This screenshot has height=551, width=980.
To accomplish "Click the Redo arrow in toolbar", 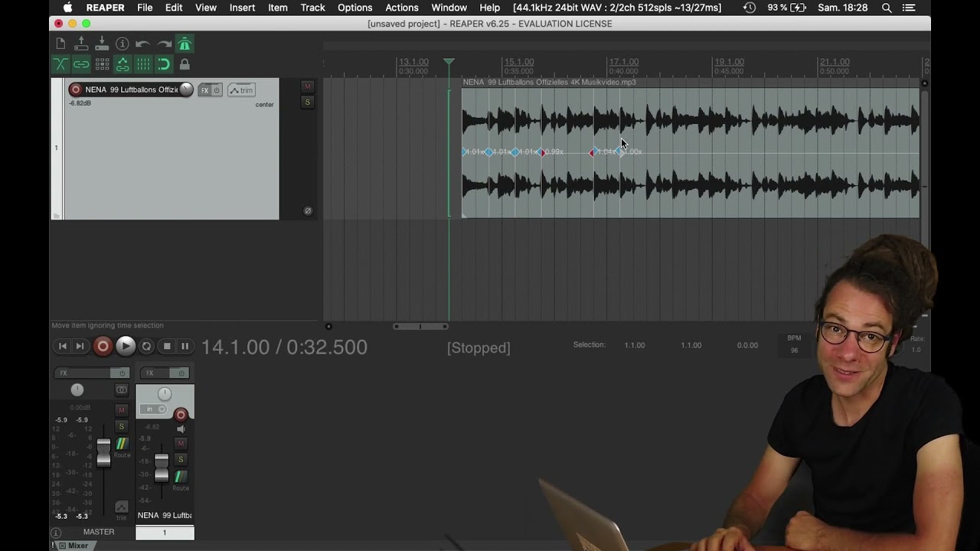I will coord(164,44).
